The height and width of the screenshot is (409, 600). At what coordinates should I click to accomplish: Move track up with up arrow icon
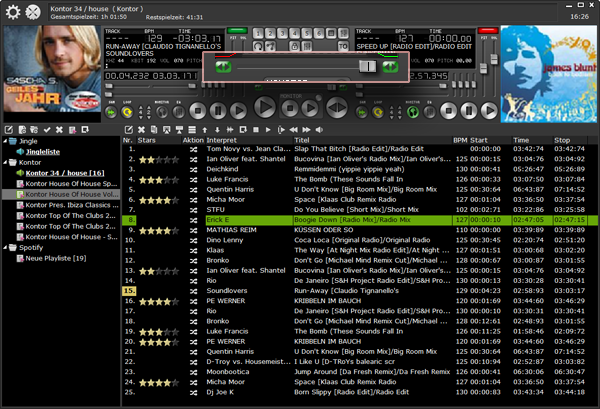(205, 130)
